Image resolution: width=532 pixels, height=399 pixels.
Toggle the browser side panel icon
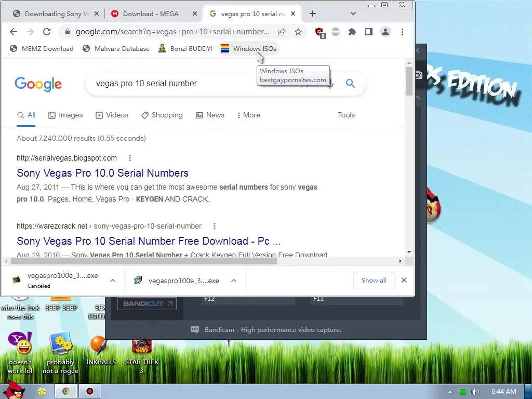369,32
